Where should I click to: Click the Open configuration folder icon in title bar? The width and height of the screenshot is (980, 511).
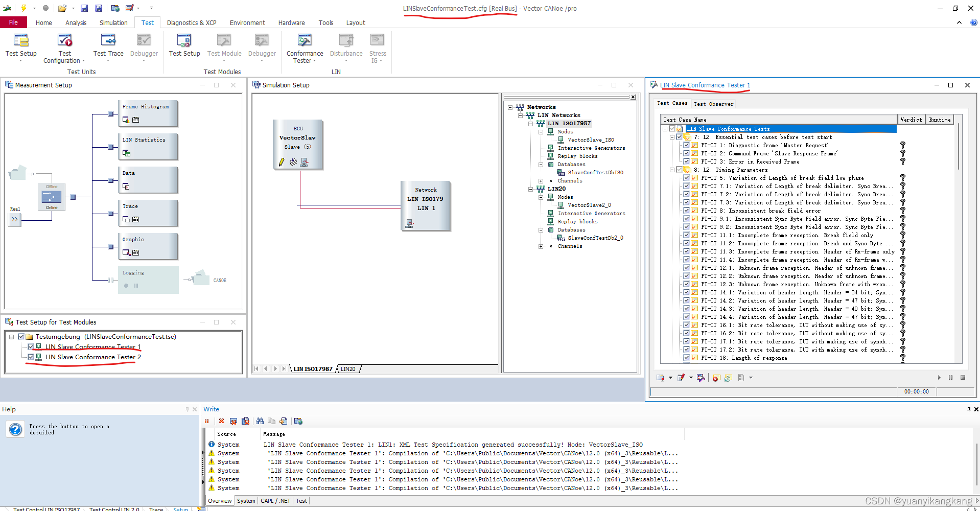pyautogui.click(x=62, y=8)
